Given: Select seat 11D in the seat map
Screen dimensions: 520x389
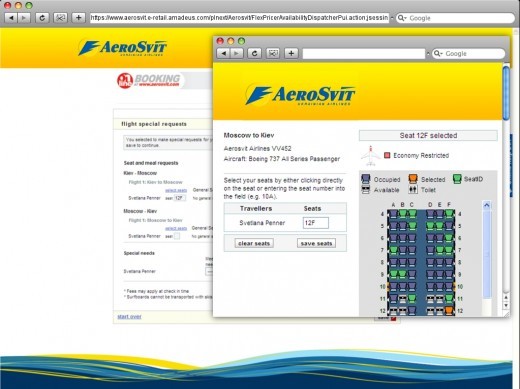Looking at the screenshot, I should 430,299.
